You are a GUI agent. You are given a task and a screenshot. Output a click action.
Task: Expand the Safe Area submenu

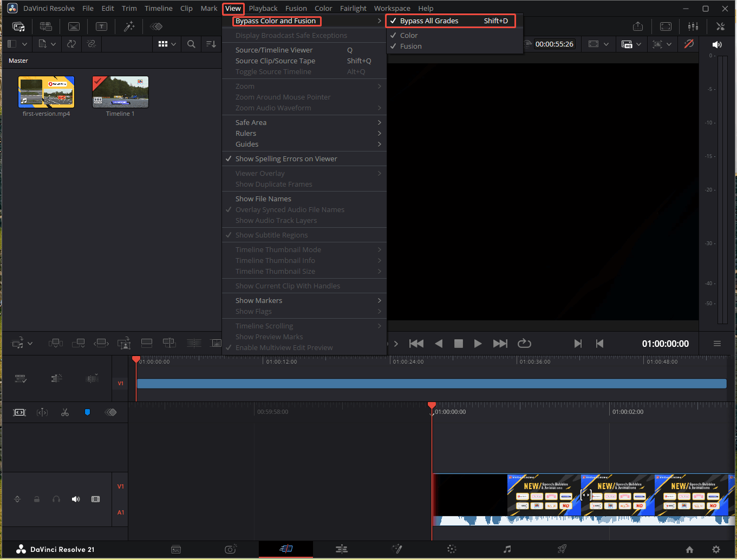pos(304,123)
